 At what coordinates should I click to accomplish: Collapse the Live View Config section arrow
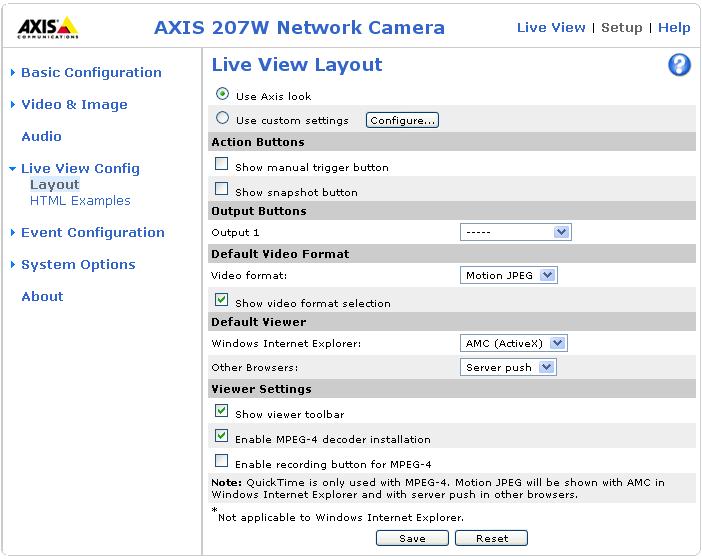(13, 169)
